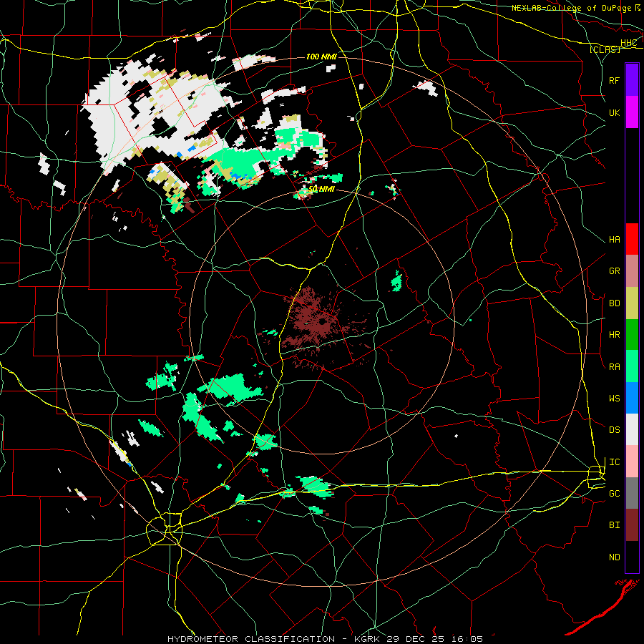Viewport: 644px width, 644px height.
Task: Select the BD big drops swatch
Action: click(632, 303)
